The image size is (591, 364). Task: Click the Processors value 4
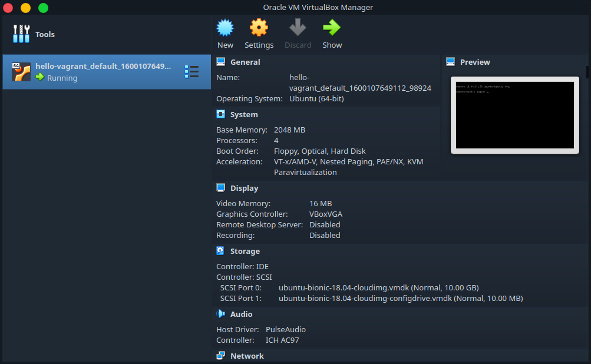click(276, 141)
